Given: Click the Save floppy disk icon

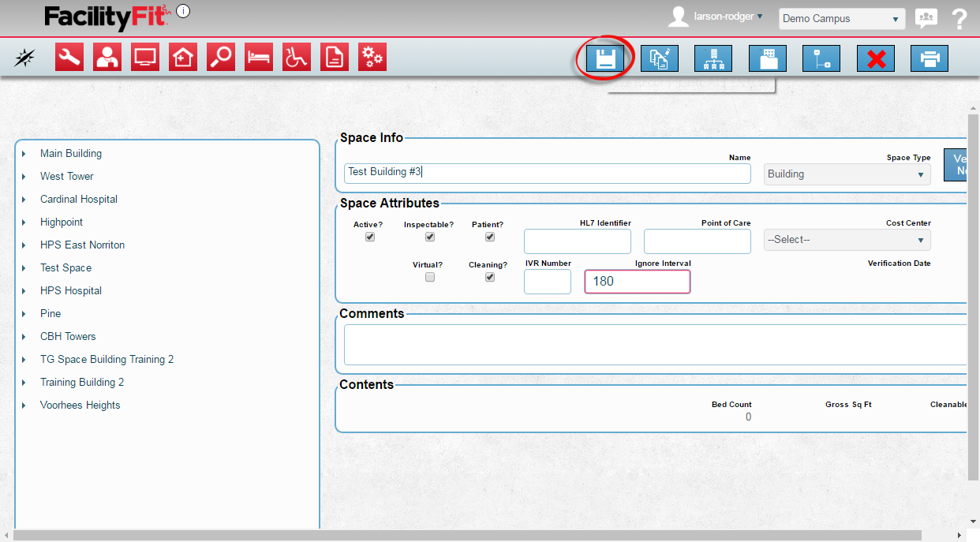Looking at the screenshot, I should [605, 58].
